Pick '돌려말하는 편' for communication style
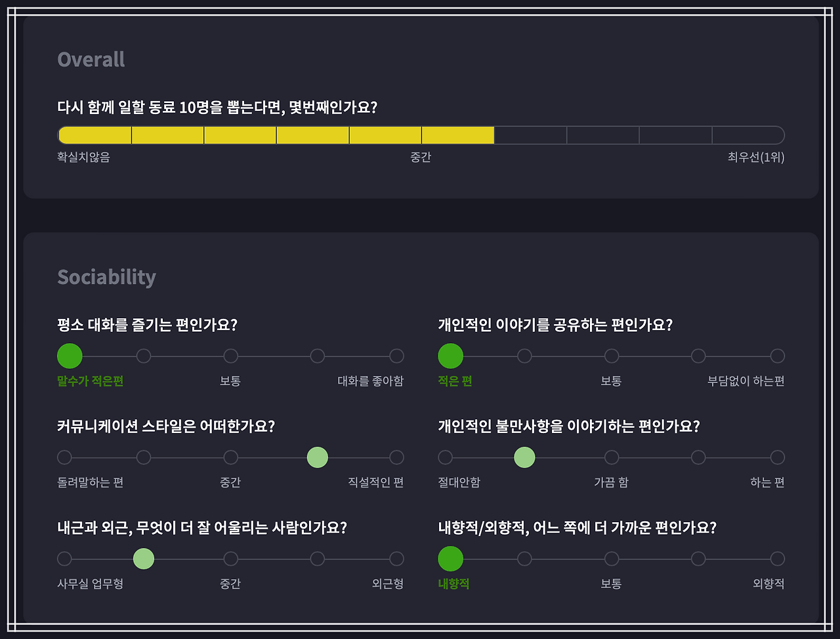 [x=64, y=457]
